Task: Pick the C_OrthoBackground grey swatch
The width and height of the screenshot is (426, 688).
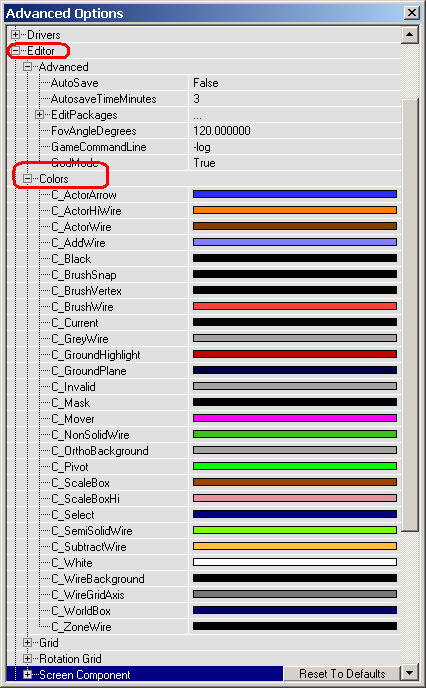Action: [x=295, y=450]
